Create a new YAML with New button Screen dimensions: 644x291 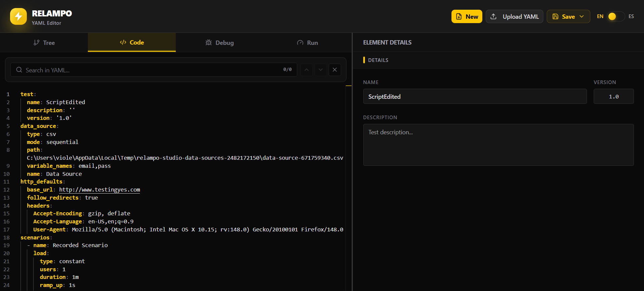467,16
